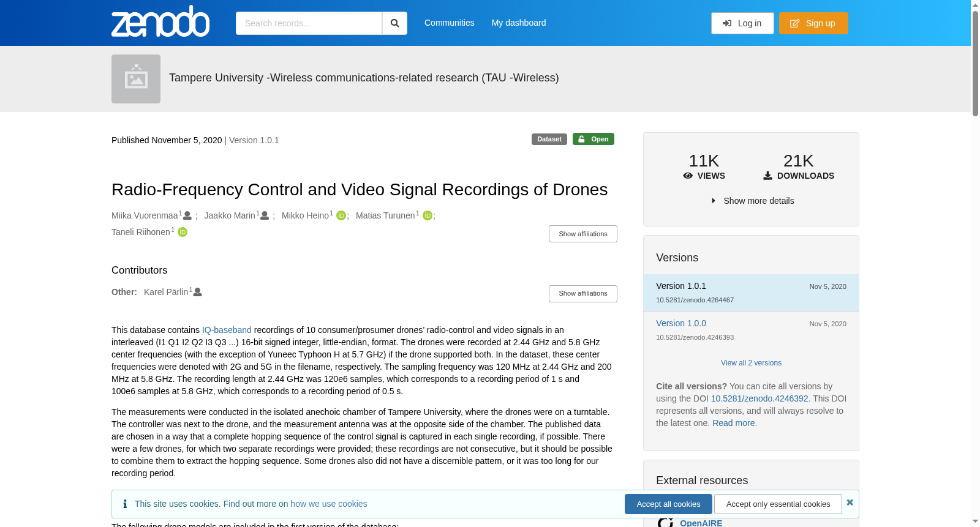Open Taneli Riihonen's ORCID icon
This screenshot has height=527, width=980.
183,232
